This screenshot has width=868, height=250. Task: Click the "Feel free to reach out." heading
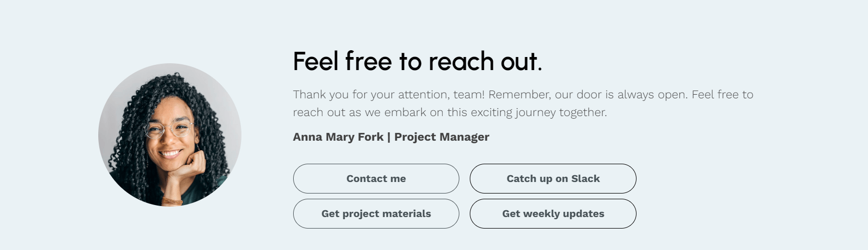[417, 61]
